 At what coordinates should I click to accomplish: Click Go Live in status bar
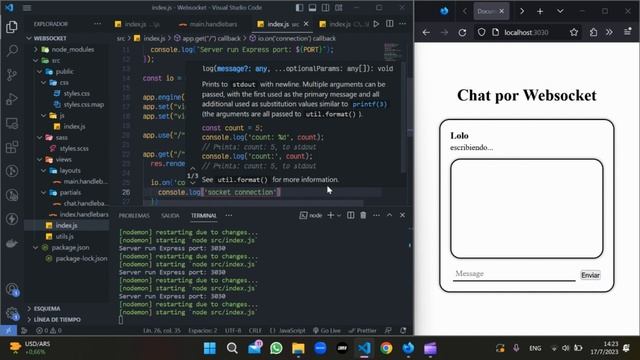(x=327, y=331)
